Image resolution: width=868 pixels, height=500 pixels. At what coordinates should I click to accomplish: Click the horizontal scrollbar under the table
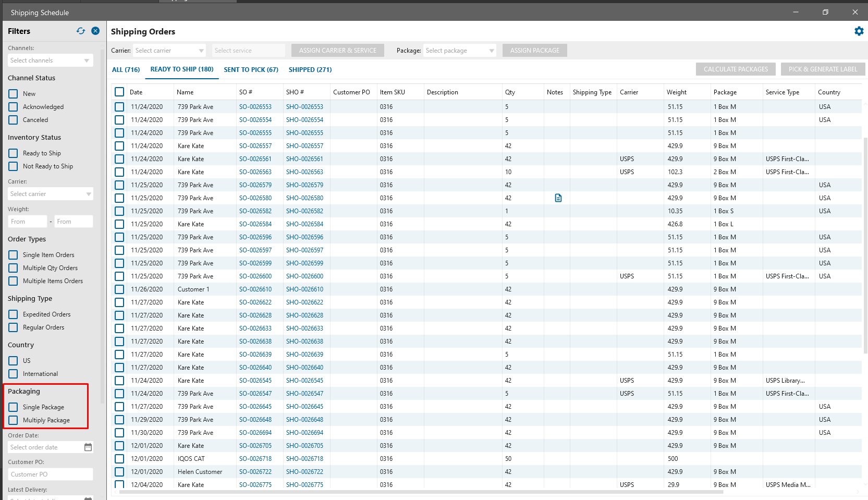pyautogui.click(x=417, y=492)
